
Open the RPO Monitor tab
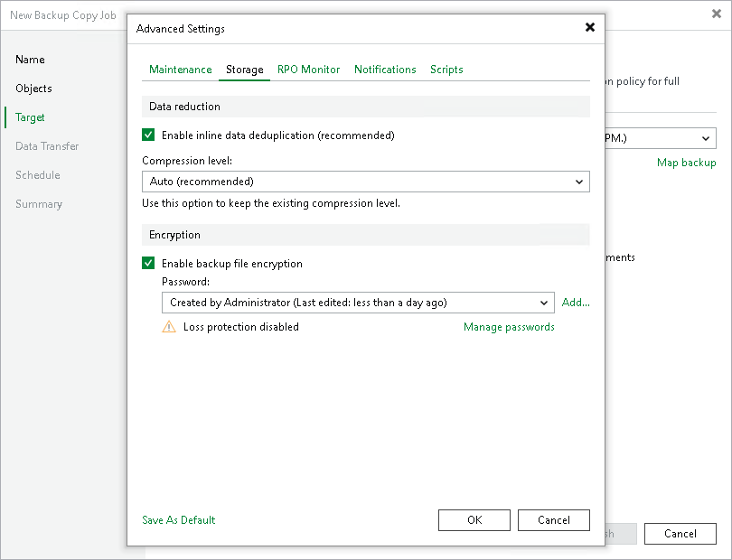[308, 70]
